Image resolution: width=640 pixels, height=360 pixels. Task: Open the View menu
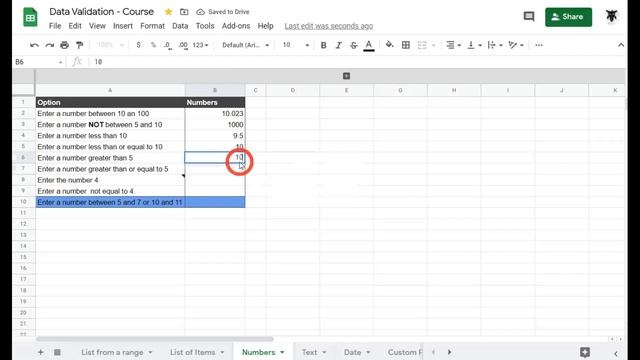click(97, 26)
